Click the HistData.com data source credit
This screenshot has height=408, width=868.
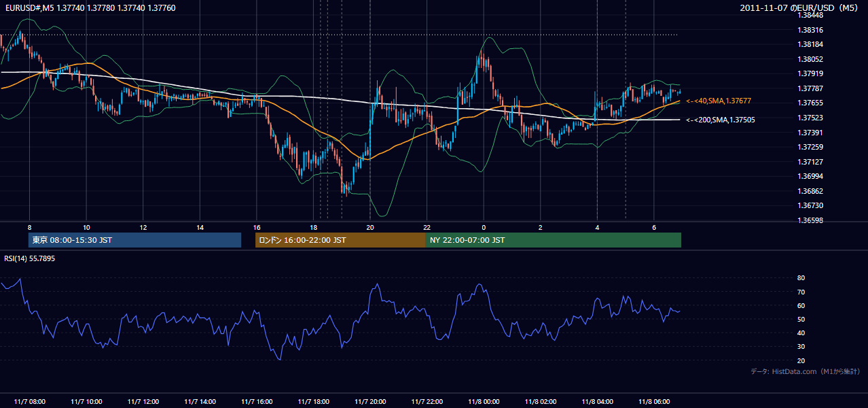point(806,371)
